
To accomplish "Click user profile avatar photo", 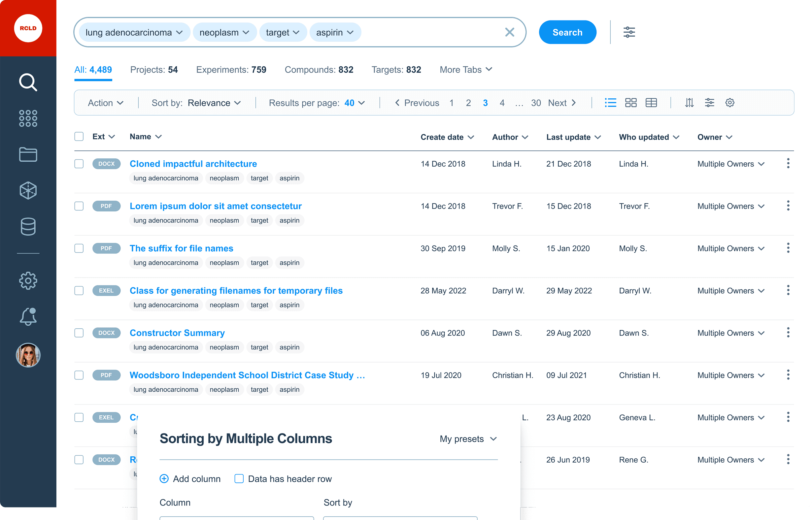I will 28,355.
